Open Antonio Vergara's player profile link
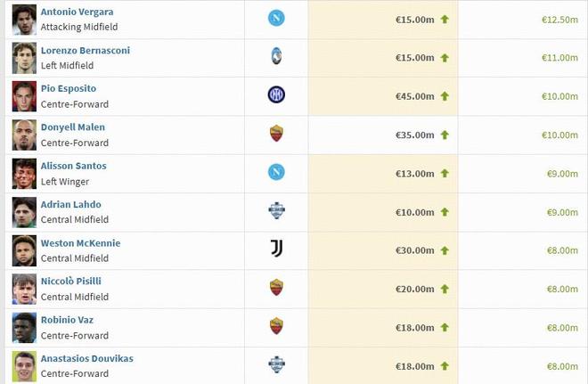This screenshot has height=384, width=588. point(77,12)
